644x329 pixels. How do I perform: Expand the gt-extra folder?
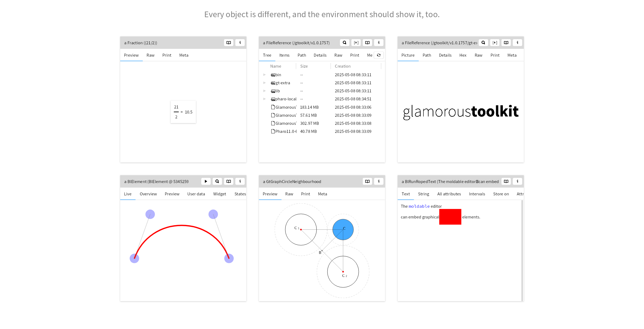(264, 83)
